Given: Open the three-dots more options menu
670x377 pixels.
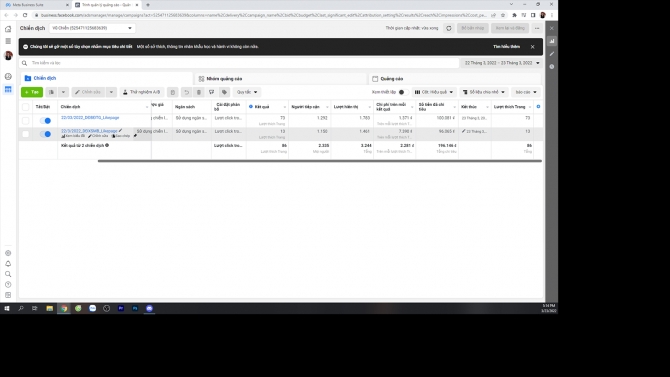Looking at the screenshot, I should tap(537, 28).
